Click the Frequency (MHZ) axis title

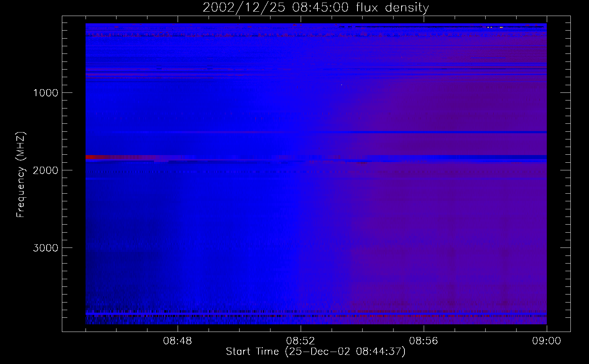[21, 175]
